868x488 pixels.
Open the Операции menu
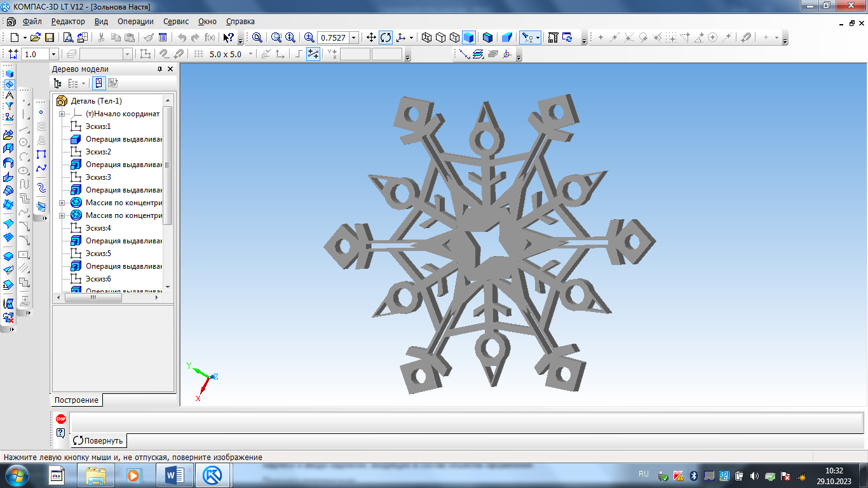(135, 21)
